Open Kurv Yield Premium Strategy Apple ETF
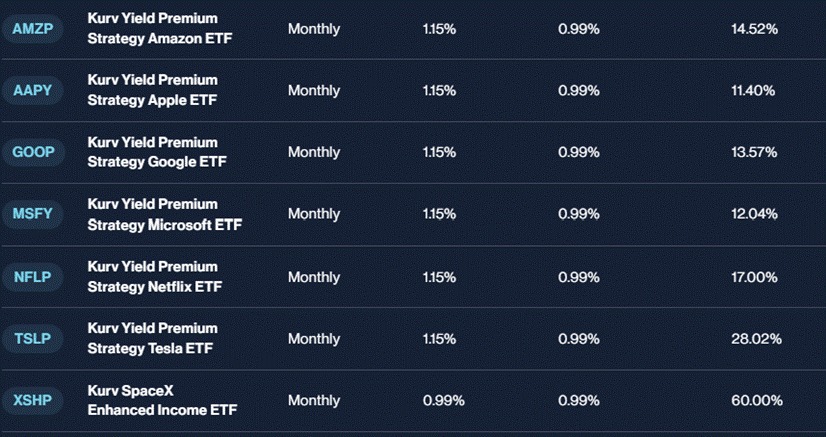Screen dimensions: 826x437 (x=153, y=90)
